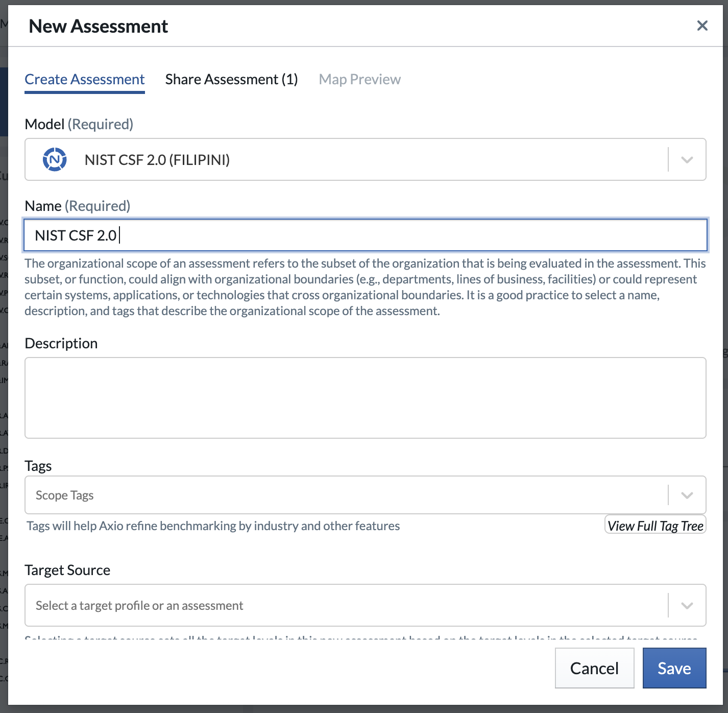Focus the Name input field
This screenshot has width=728, height=713.
tap(366, 235)
